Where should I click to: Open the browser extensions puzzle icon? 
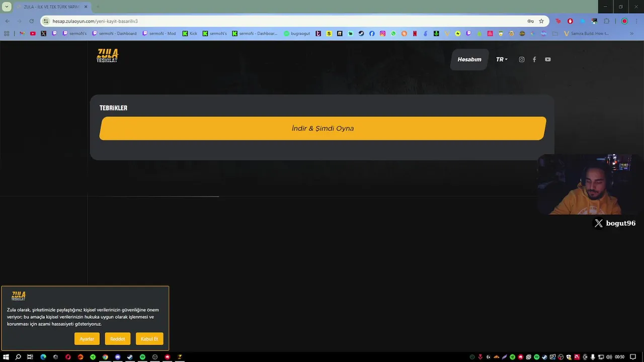[x=606, y=21]
